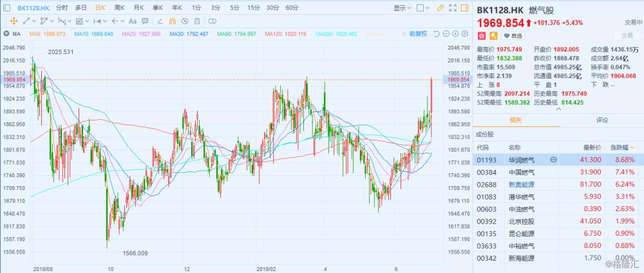Activate the magnet snap tool
The width and height of the screenshot is (644, 273).
tap(173, 21)
